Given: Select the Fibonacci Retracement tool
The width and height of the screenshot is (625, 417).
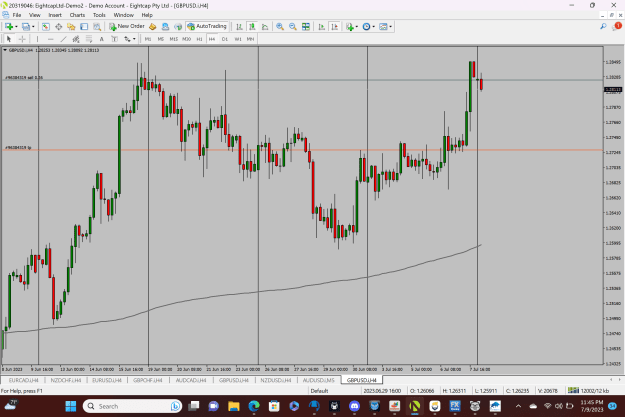Looking at the screenshot, I should point(89,39).
